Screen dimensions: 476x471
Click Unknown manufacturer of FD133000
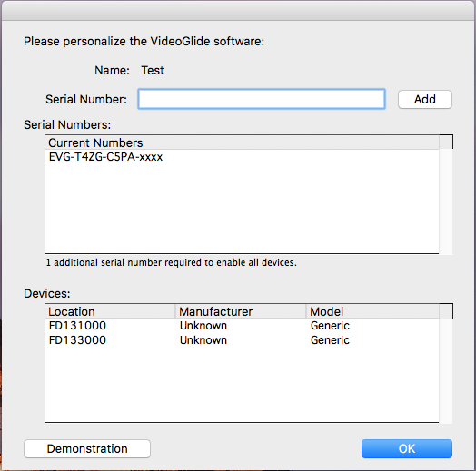tap(203, 340)
